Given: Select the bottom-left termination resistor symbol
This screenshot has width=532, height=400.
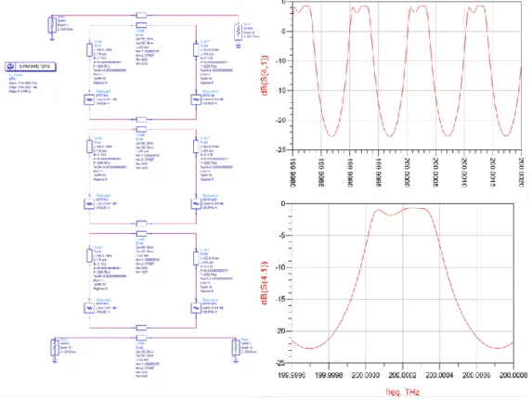Looking at the screenshot, I should tap(55, 347).
